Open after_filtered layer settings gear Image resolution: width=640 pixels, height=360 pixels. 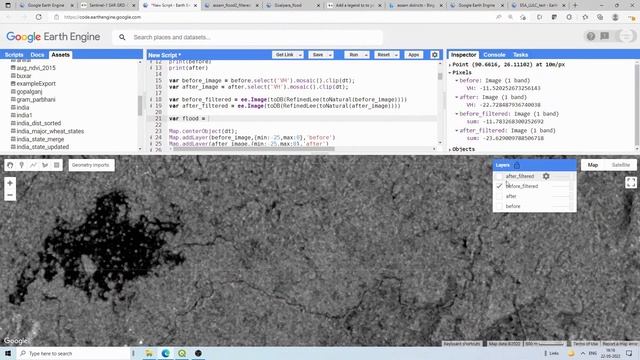pos(546,176)
